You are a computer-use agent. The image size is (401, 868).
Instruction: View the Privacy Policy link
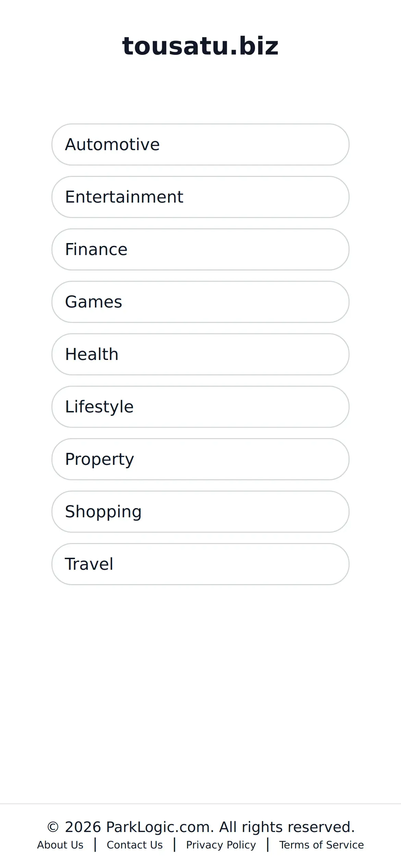[221, 845]
